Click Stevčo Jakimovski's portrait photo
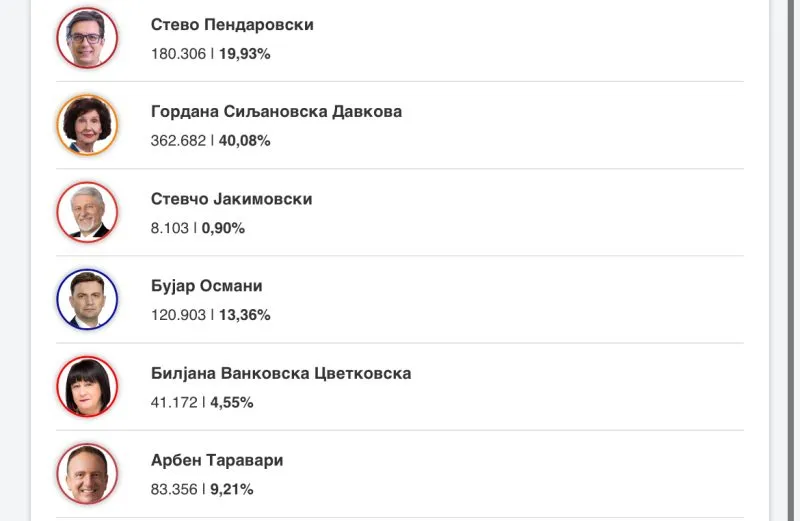 coord(87,212)
